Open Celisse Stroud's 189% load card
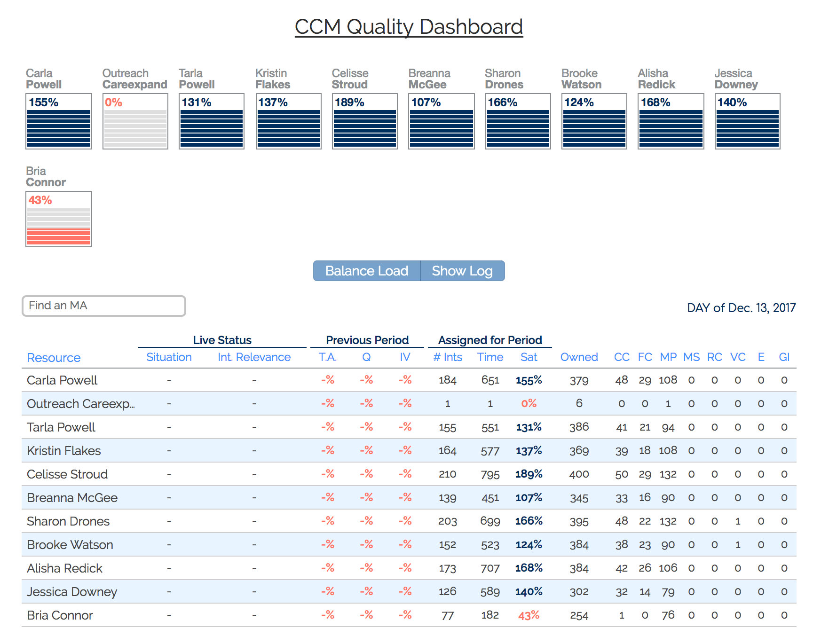 [x=365, y=121]
